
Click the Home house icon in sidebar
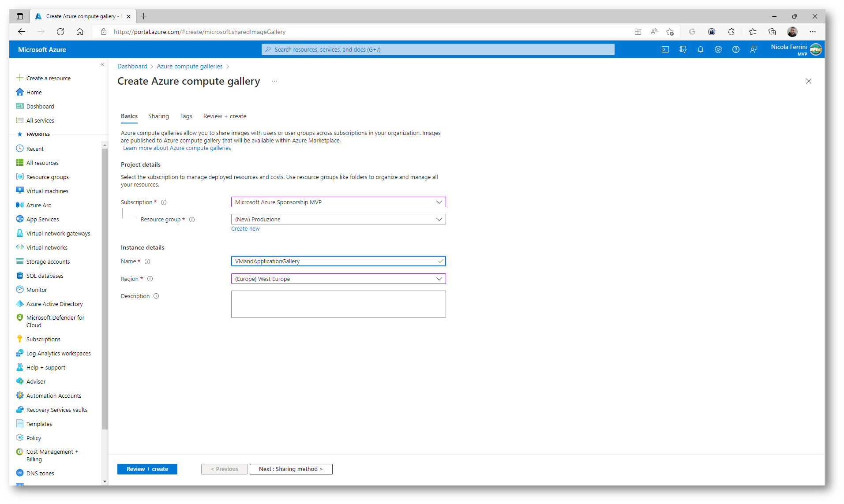tap(20, 92)
